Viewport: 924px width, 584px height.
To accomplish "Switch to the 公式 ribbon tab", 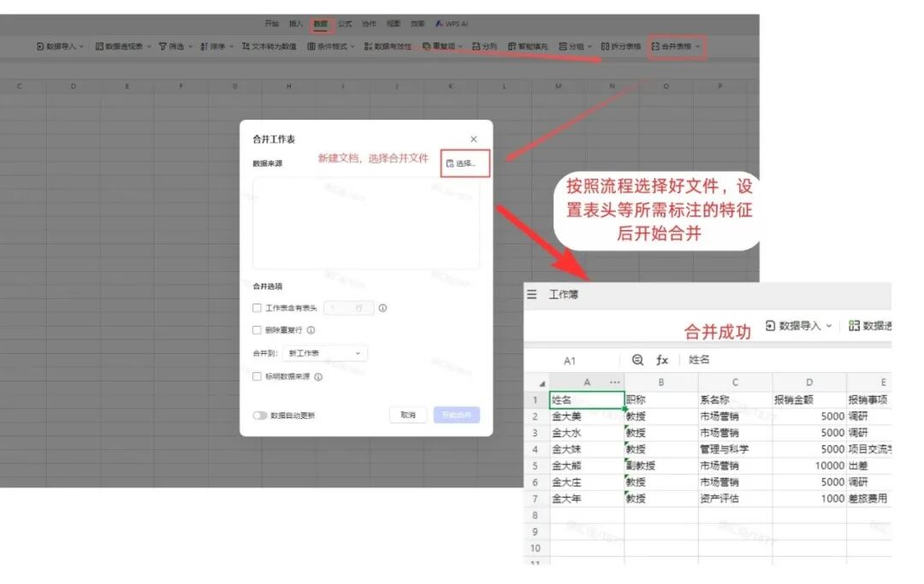I will click(x=345, y=24).
